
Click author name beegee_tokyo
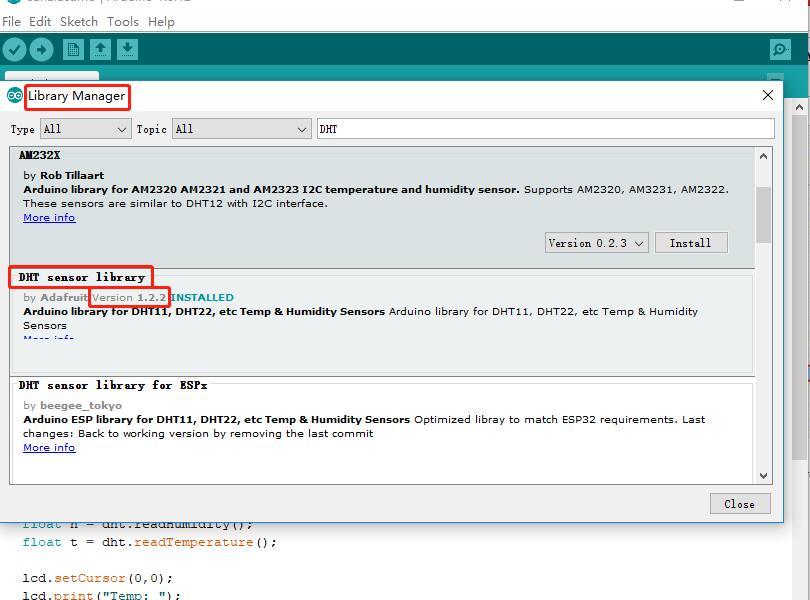pos(81,406)
